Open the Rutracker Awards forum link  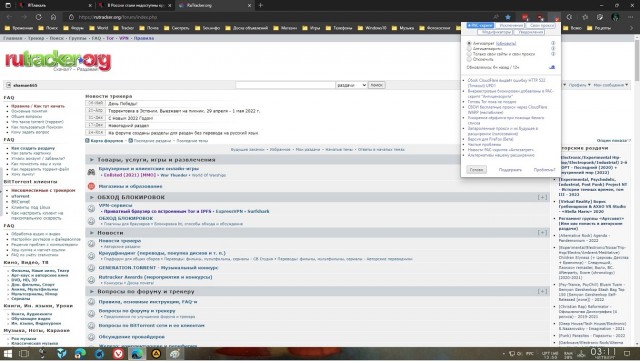tap(155, 277)
